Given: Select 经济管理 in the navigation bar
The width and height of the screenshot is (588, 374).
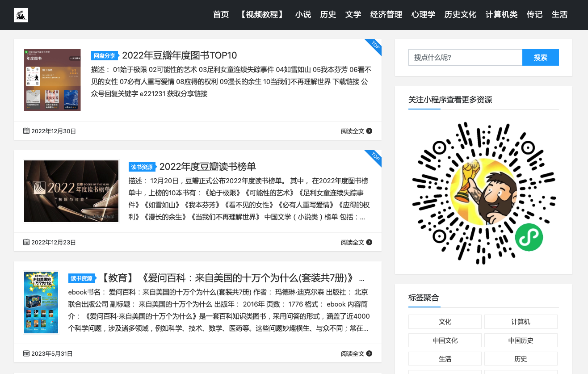Looking at the screenshot, I should click(386, 15).
